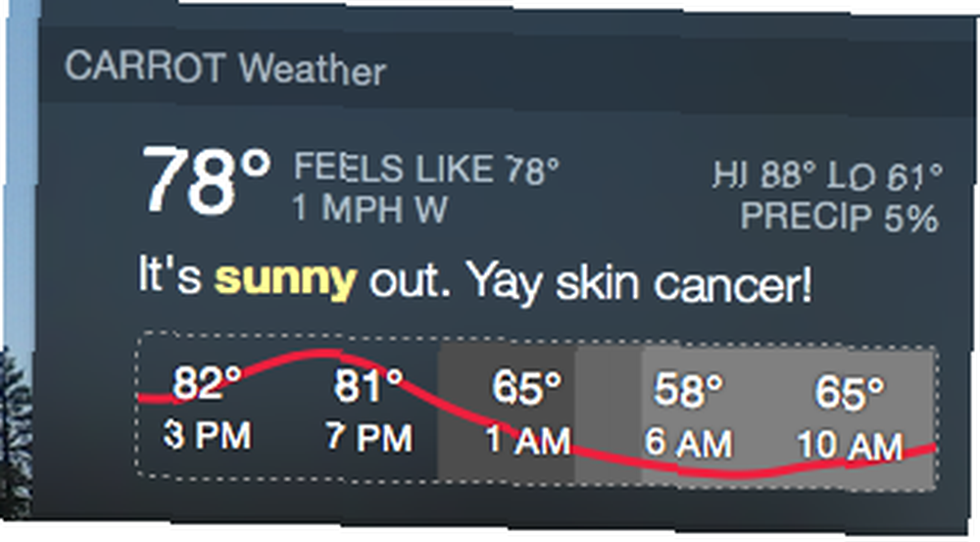
Task: Click the highlighted word sunny
Action: [285, 278]
